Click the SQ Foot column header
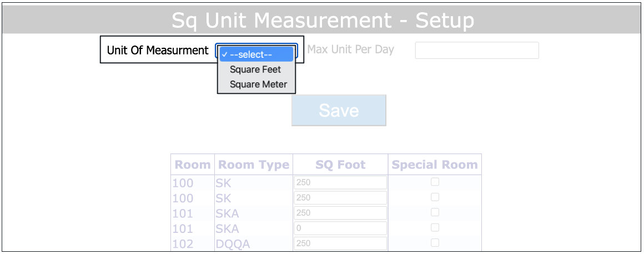 [x=340, y=165]
